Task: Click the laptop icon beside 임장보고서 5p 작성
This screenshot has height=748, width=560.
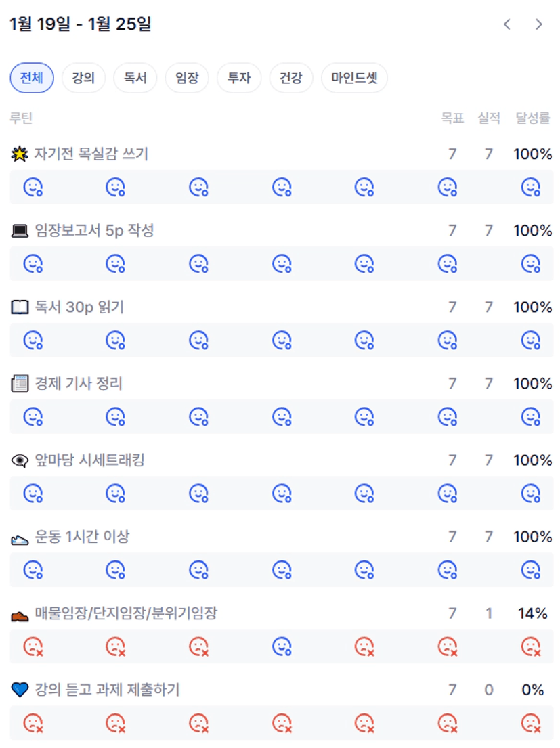Action: tap(20, 231)
